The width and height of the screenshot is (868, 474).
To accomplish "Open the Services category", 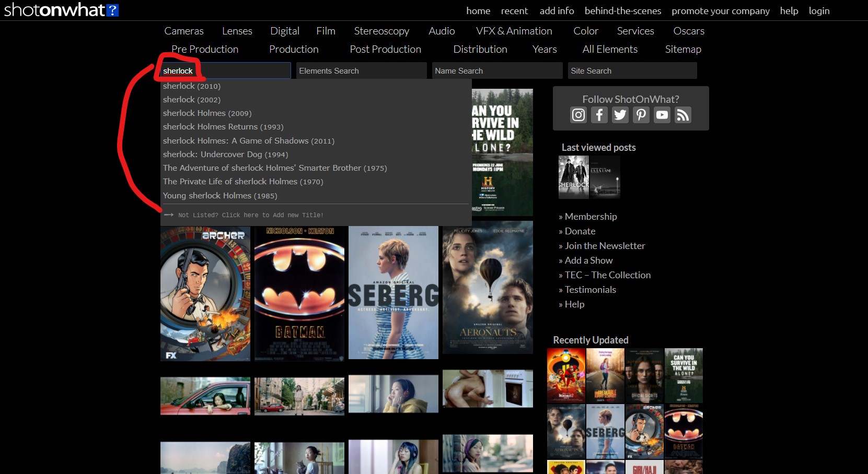I will [635, 31].
